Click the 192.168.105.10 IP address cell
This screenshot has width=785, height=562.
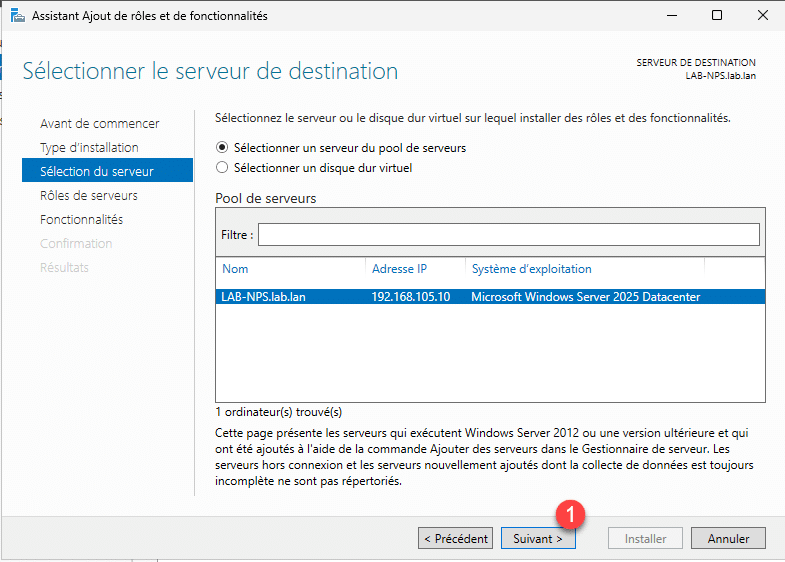pyautogui.click(x=410, y=297)
